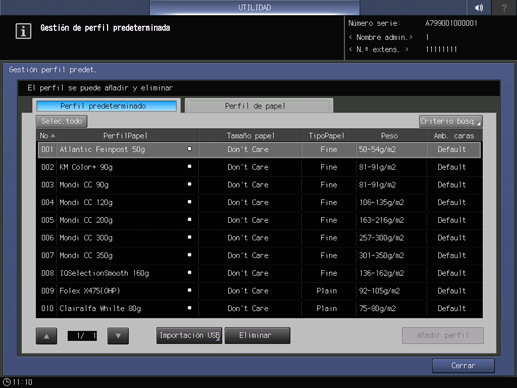Toggle marker dot on Mondi CC 350g row
Screen dimensions: 517x388
pyautogui.click(x=189, y=255)
